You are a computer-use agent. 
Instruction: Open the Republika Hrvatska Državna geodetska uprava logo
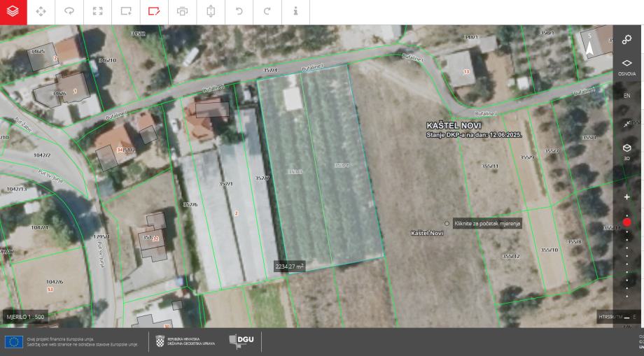click(185, 341)
